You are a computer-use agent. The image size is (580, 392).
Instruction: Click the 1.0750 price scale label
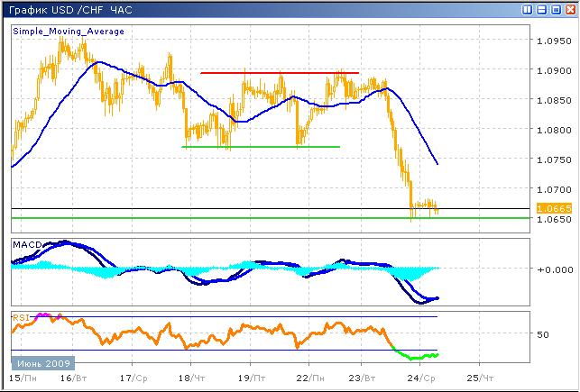pos(553,160)
